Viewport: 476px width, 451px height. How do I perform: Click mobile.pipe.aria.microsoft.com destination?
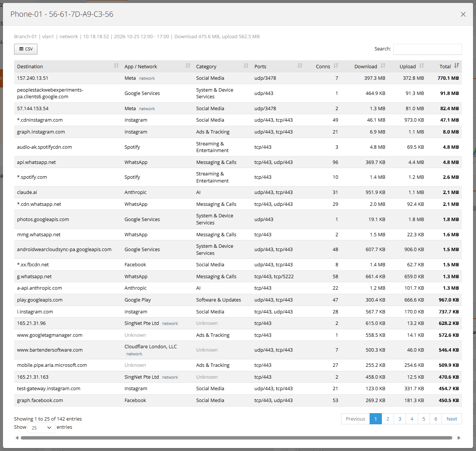coord(52,365)
